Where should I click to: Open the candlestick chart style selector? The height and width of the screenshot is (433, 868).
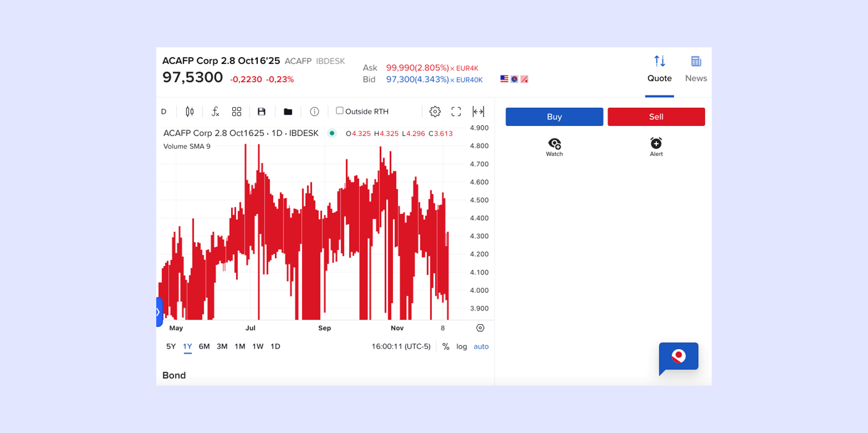coord(189,112)
